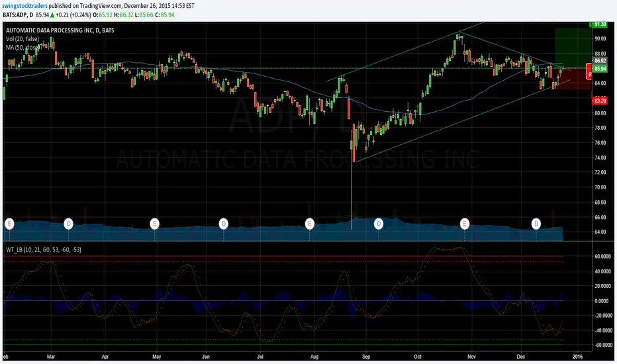Select the green 91.30 target price label
The image size is (617, 364).
pos(599,24)
